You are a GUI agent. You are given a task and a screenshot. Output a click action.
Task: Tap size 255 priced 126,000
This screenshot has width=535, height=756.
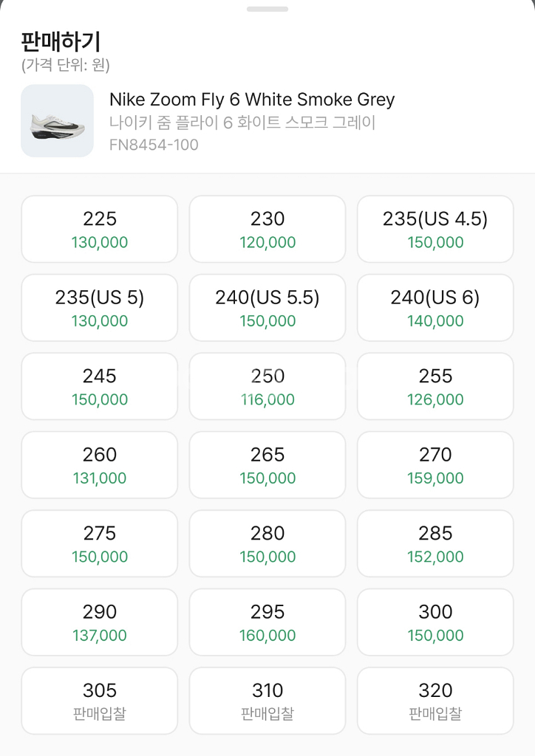coord(435,386)
